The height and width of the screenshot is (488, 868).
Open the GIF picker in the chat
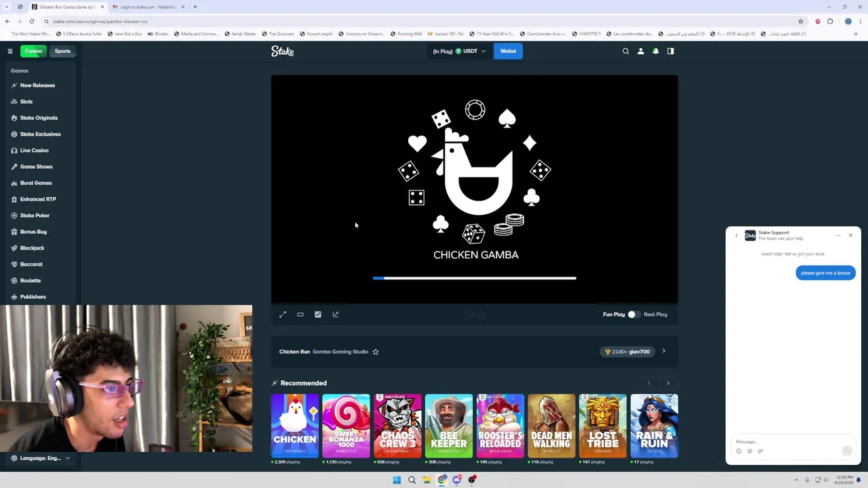tap(750, 451)
